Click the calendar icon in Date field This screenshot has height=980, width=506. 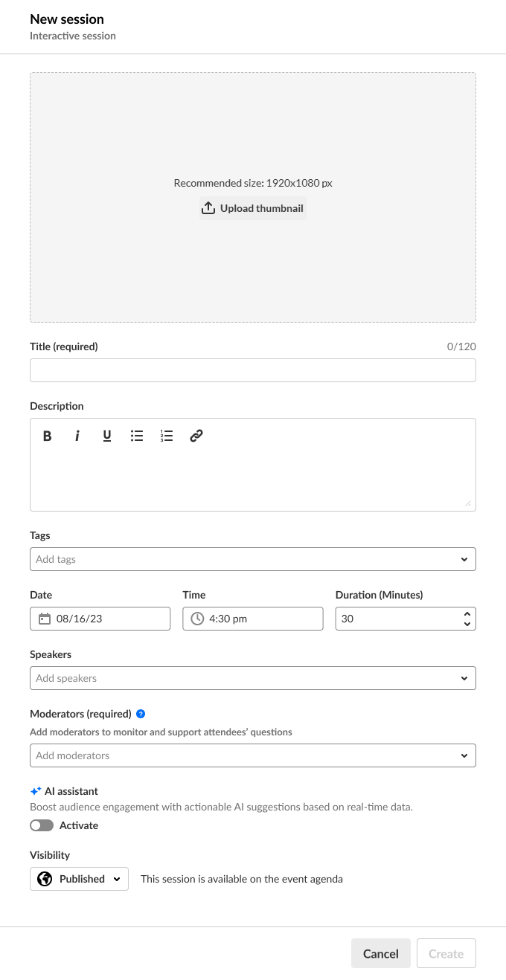click(x=45, y=619)
